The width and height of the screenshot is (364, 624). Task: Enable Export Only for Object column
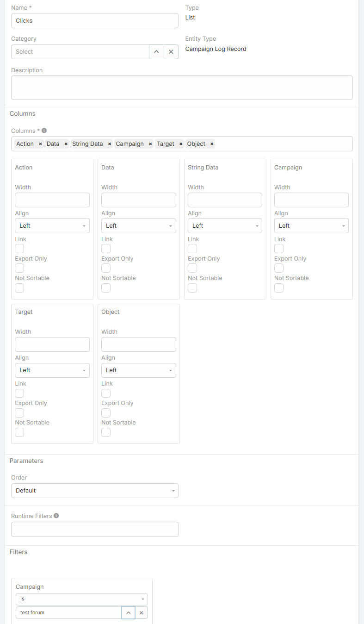(x=106, y=412)
